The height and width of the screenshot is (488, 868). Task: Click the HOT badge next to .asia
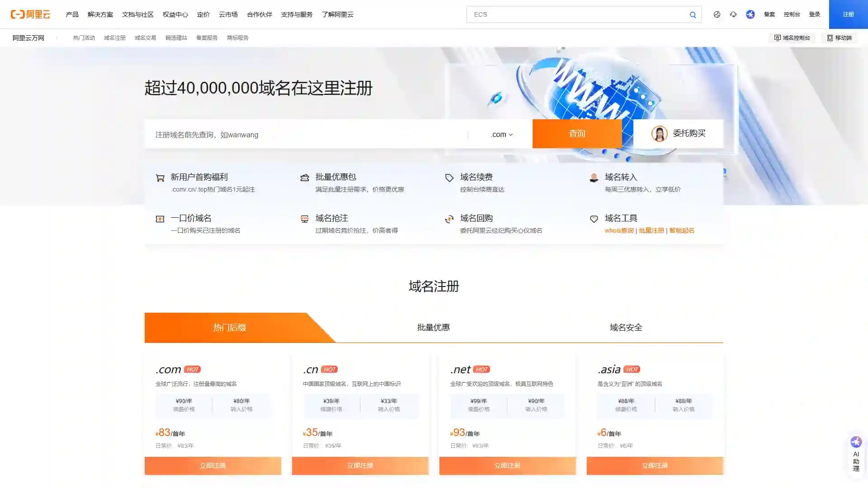pyautogui.click(x=632, y=370)
